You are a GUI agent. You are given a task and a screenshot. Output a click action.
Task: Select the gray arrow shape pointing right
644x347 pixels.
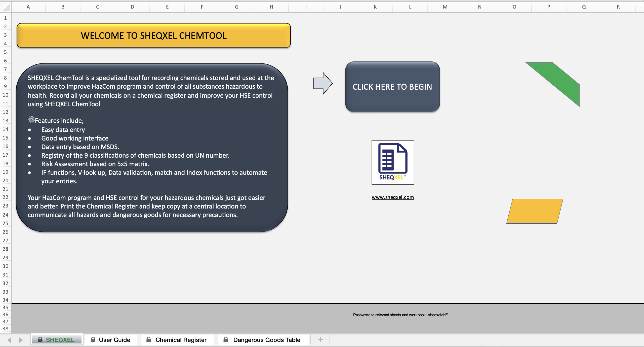tap(323, 83)
